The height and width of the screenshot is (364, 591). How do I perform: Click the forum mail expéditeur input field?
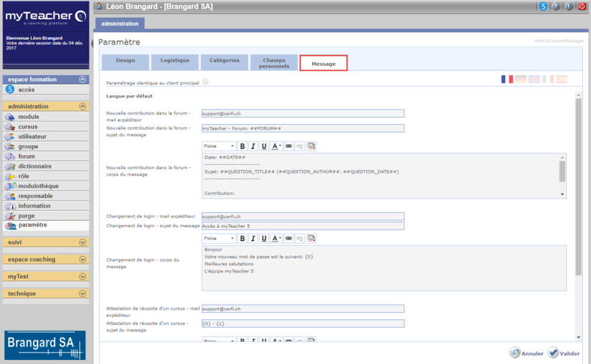[x=303, y=113]
